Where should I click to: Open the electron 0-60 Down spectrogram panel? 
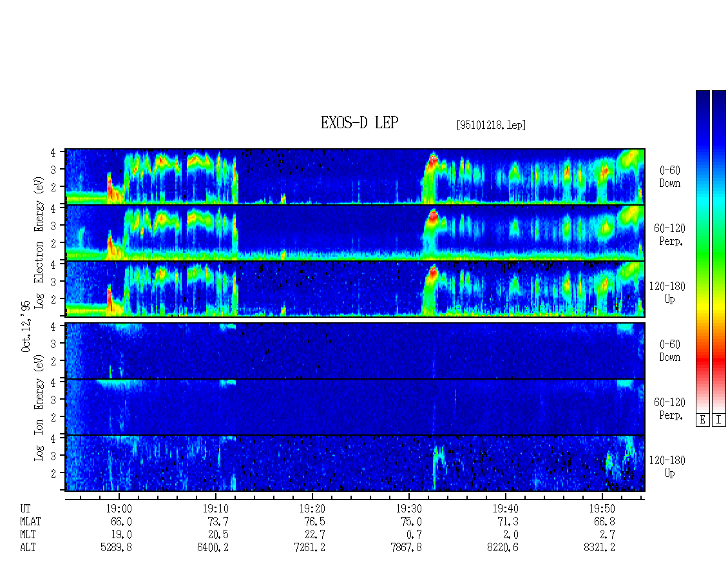(x=355, y=177)
